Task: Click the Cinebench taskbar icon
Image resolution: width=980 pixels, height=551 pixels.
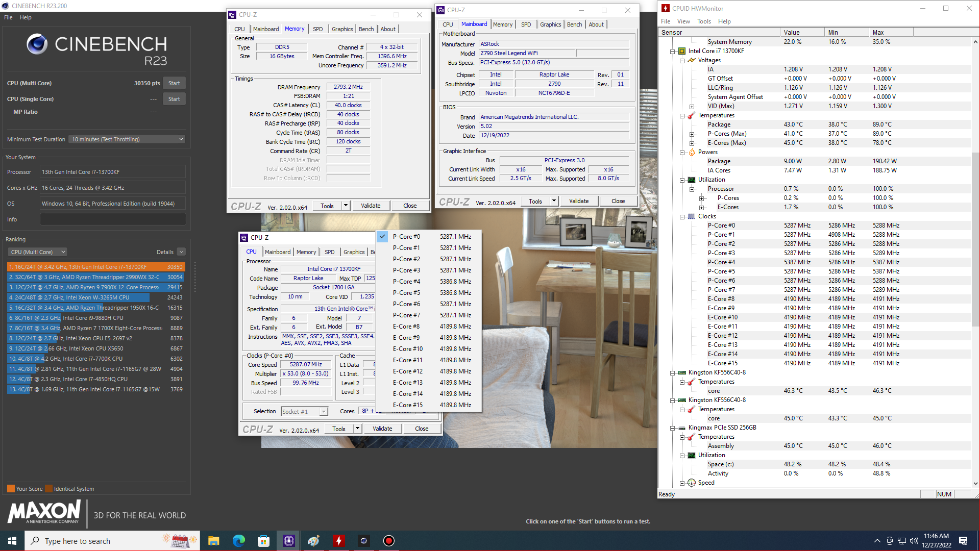Action: 363,541
